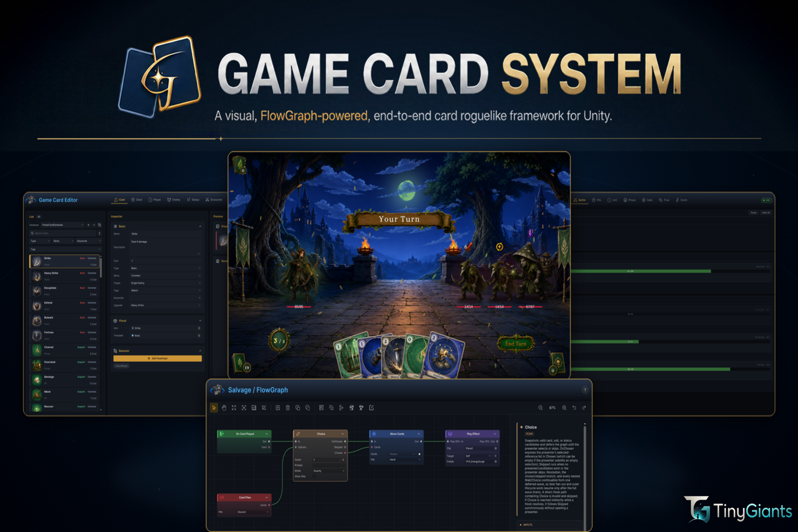The image size is (798, 532).
Task: Open the help question mark in FlowGraph
Action: pyautogui.click(x=585, y=390)
